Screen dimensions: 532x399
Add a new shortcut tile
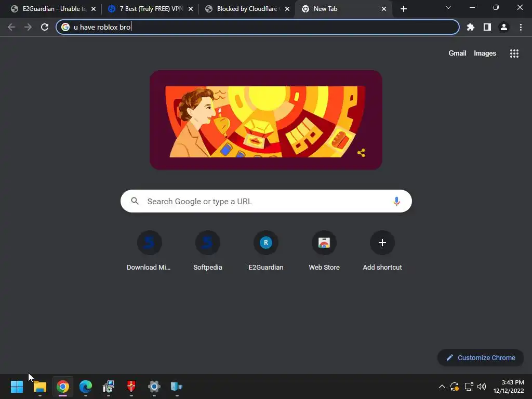382,251
